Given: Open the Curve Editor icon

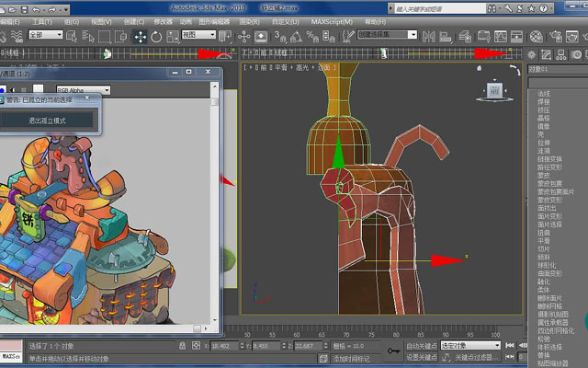Looking at the screenshot, I should [500, 37].
